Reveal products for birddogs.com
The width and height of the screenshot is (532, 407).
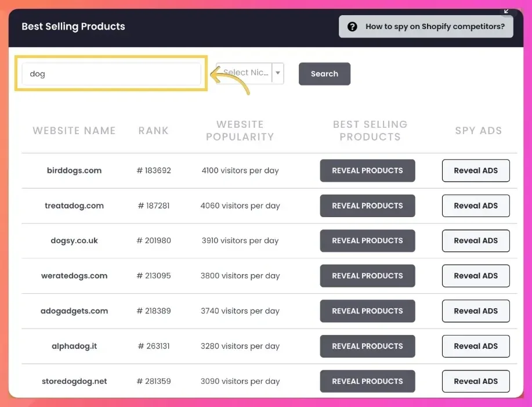pyautogui.click(x=367, y=170)
